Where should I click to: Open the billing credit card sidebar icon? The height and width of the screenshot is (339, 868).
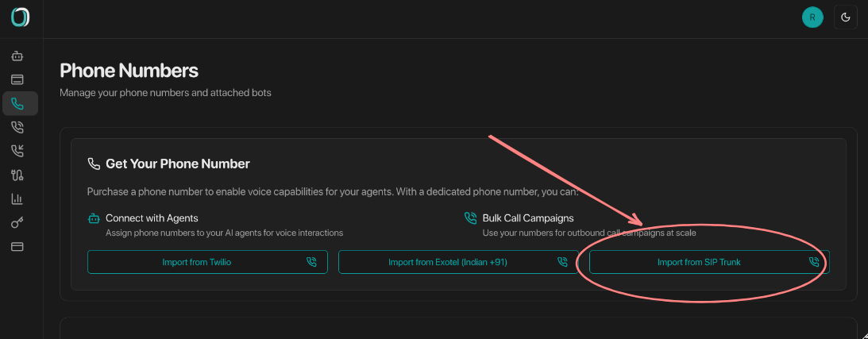pyautogui.click(x=17, y=247)
